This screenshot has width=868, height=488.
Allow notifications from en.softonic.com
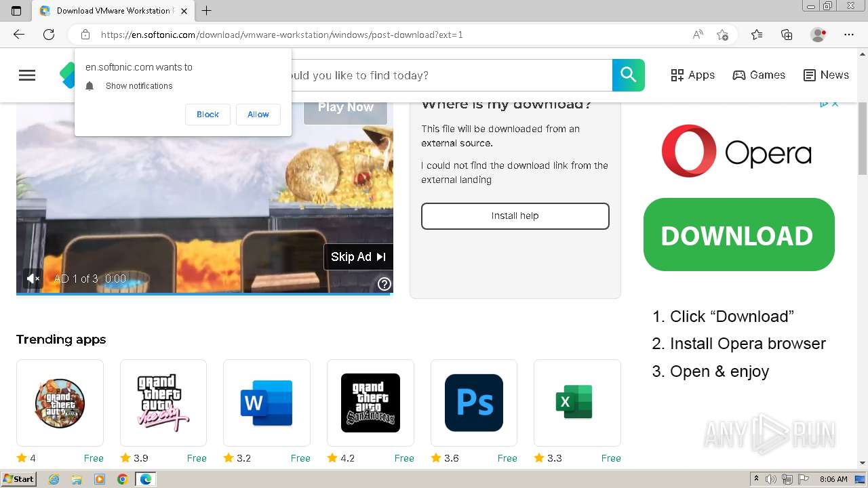pyautogui.click(x=258, y=115)
